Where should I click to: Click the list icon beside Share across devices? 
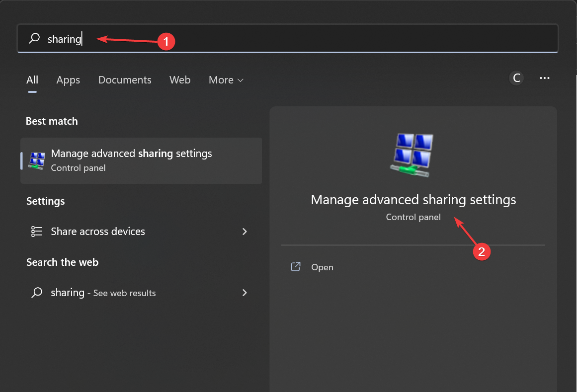[x=37, y=232]
